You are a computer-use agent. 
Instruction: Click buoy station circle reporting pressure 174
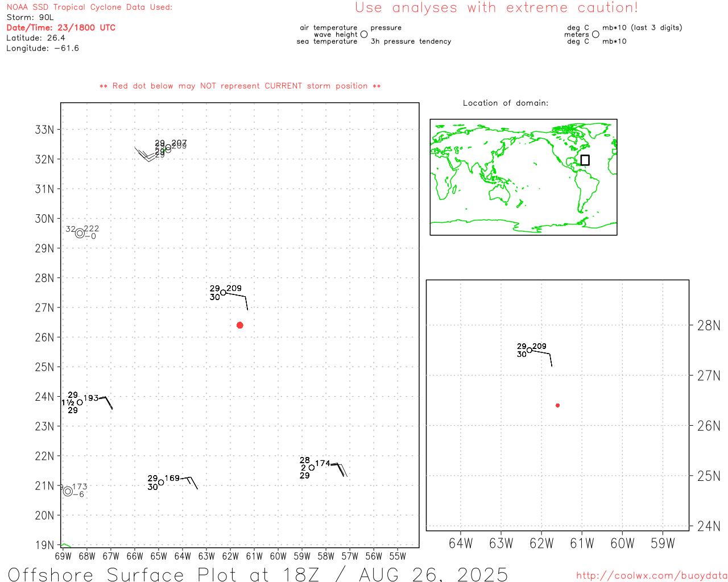tap(312, 468)
